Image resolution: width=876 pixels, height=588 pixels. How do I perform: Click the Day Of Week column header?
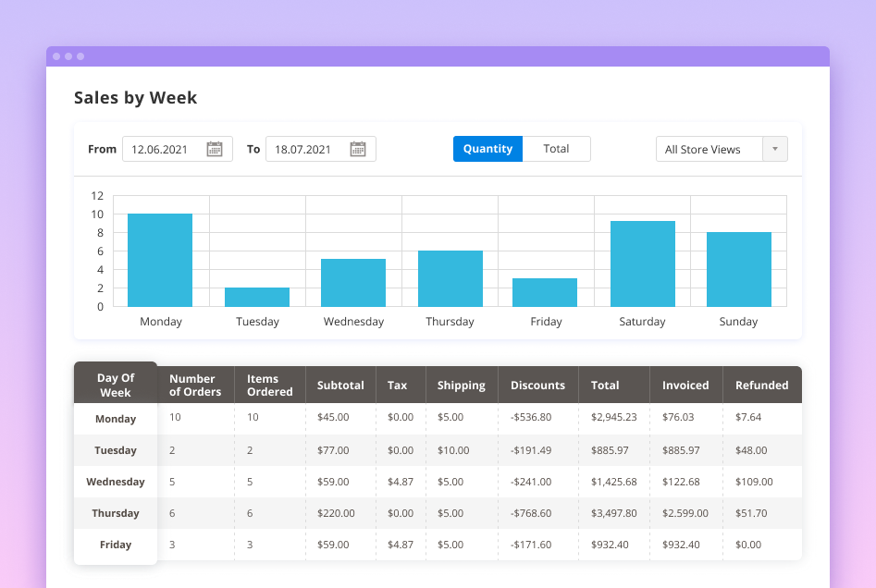(116, 385)
